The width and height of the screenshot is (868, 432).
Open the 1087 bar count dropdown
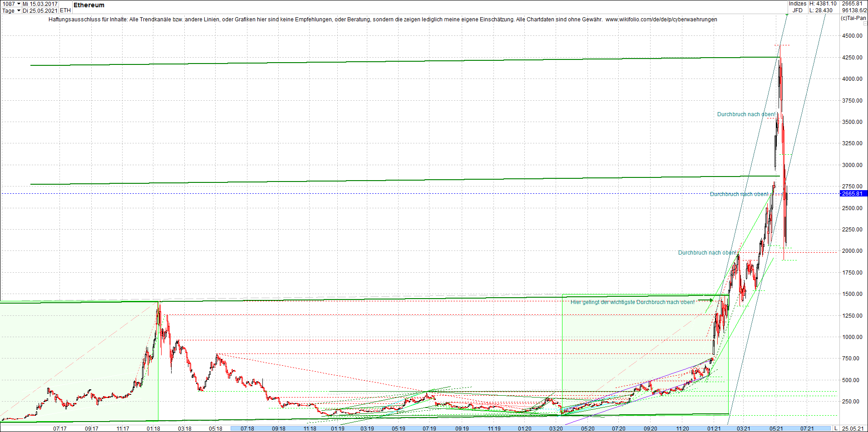coord(19,4)
